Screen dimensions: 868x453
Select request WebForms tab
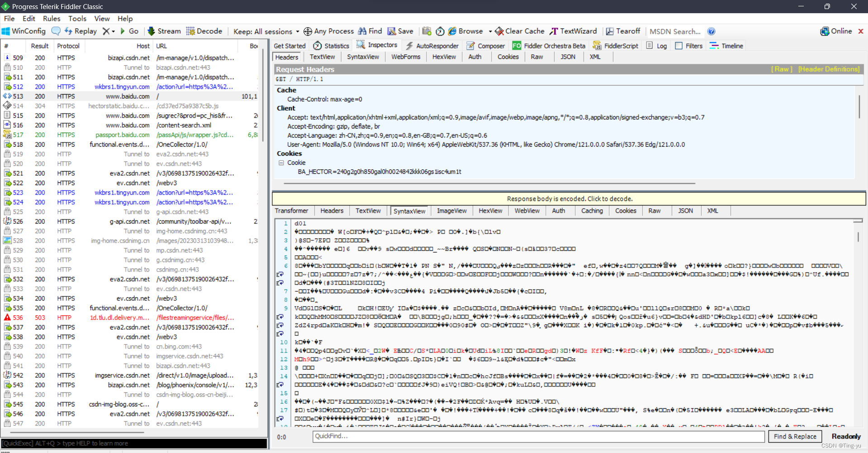[x=406, y=57]
